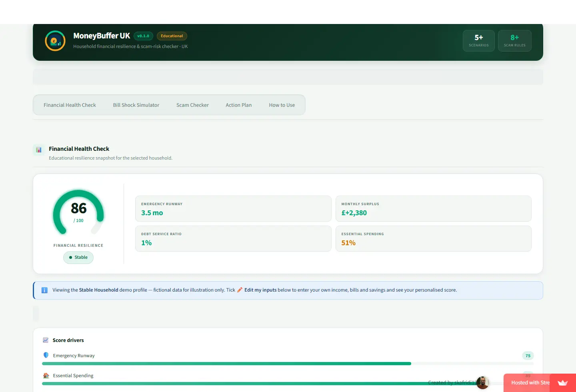
Task: Click the 8+ Scam Rules stat card
Action: tap(515, 41)
